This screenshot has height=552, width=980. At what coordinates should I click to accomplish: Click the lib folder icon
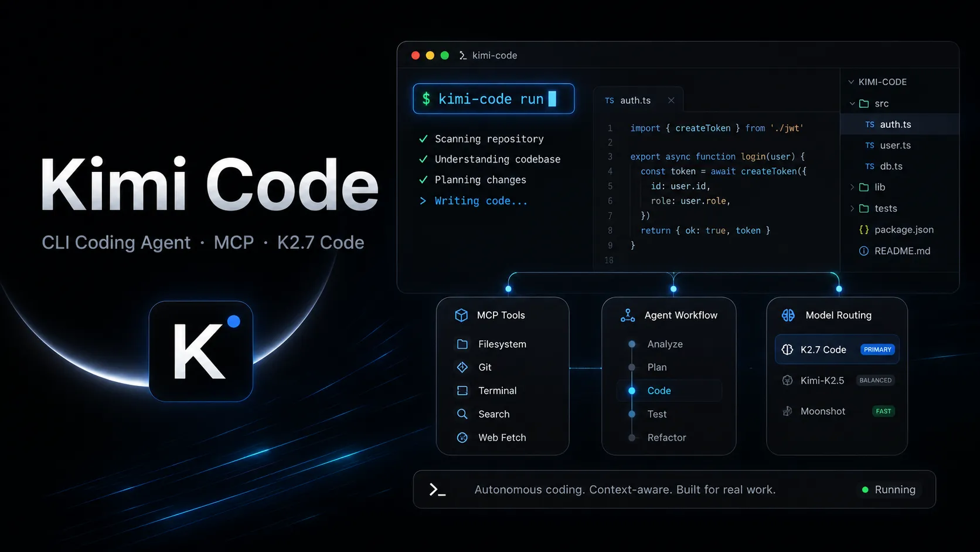(x=864, y=187)
